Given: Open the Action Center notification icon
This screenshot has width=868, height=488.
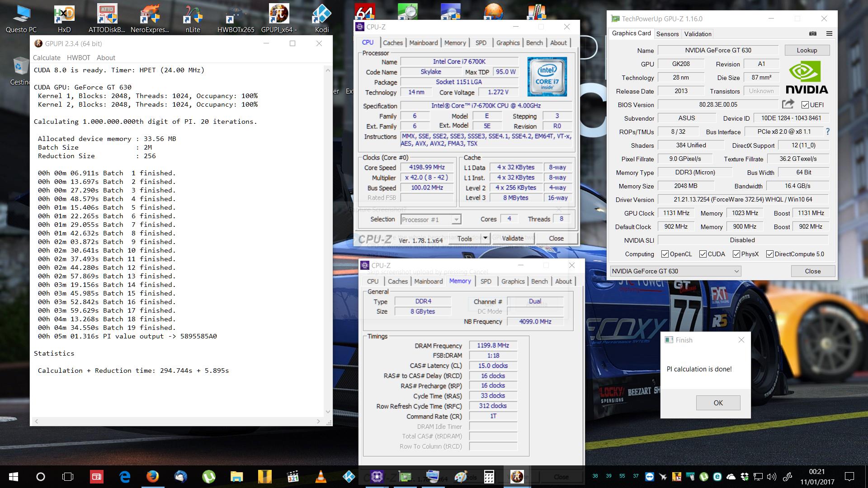Looking at the screenshot, I should pos(849,476).
